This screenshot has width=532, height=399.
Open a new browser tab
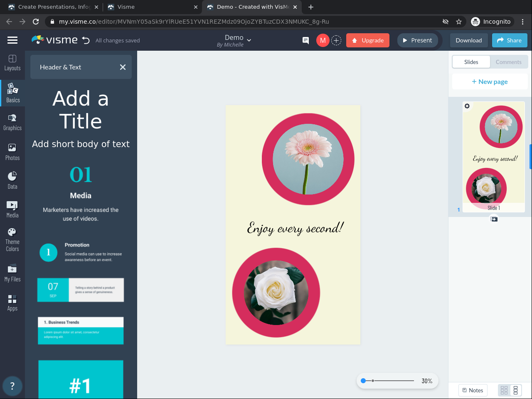click(311, 7)
